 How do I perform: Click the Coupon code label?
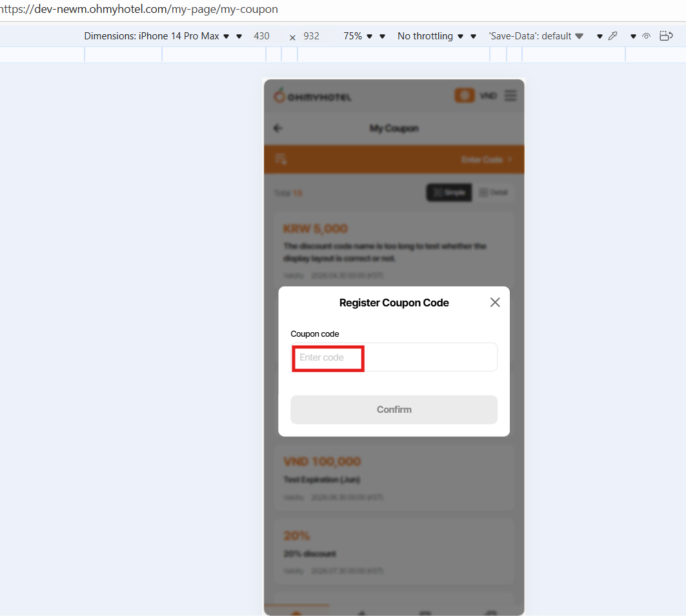click(x=314, y=334)
